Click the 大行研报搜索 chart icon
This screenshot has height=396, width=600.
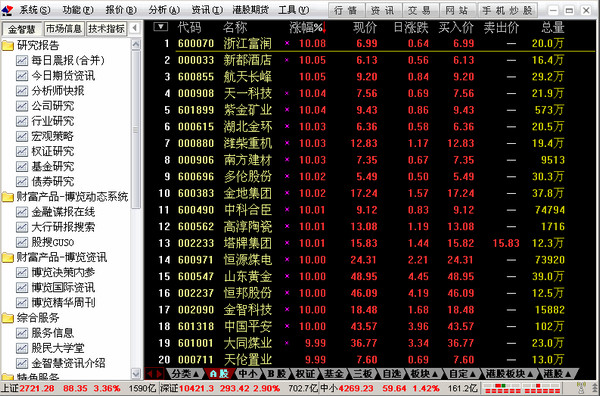(22, 227)
